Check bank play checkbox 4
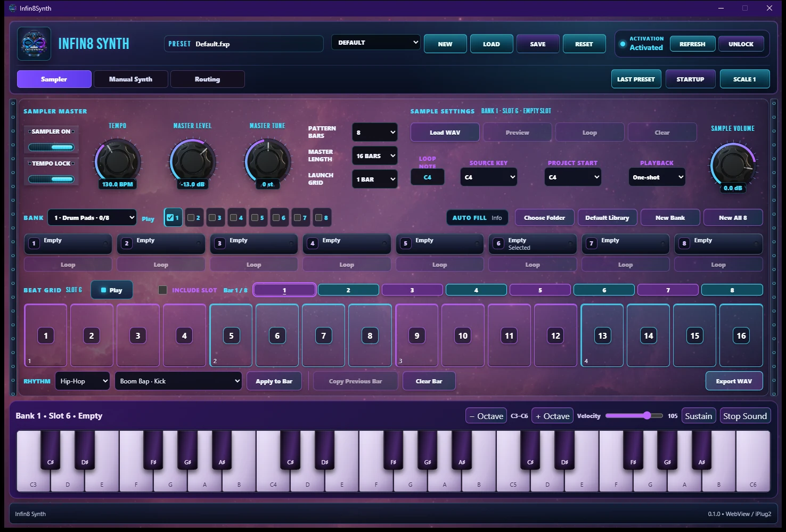 pos(234,217)
